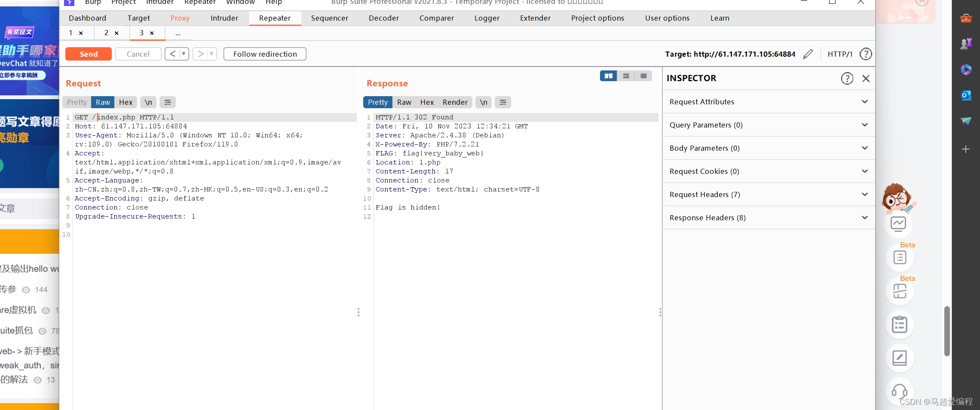Close Repeater sub-tab 3
The image size is (980, 410).
tap(152, 33)
